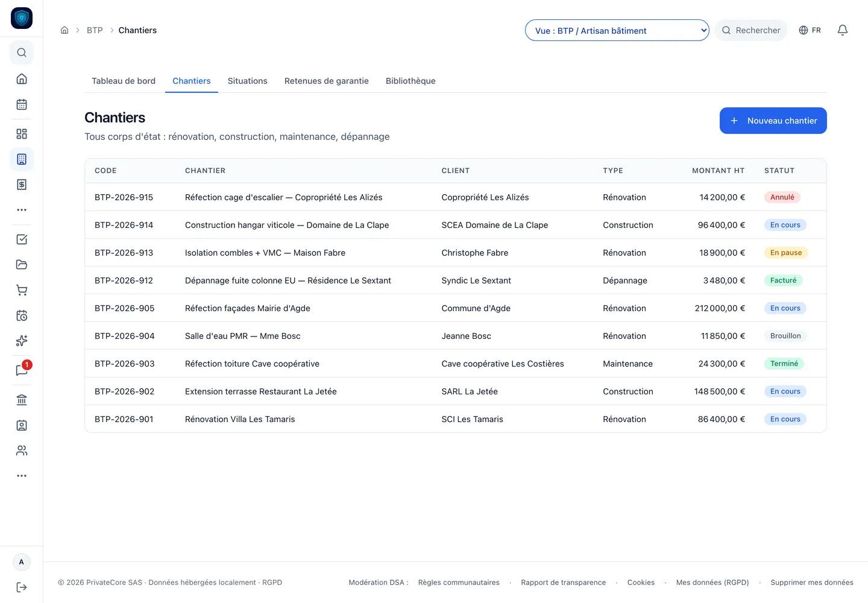This screenshot has height=603, width=868.
Task: Open the Vue : BTP / Artisan bâtiment dropdown
Action: coord(617,30)
